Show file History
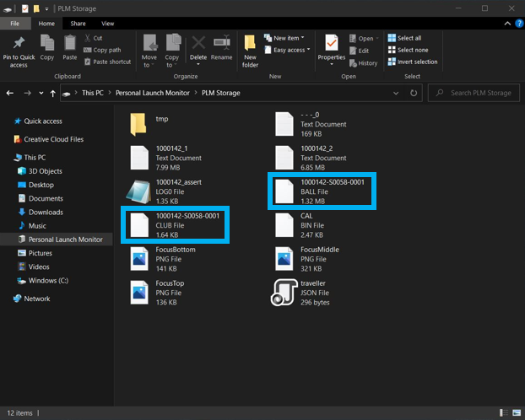Viewport: 525px width, 420px height. 363,63
